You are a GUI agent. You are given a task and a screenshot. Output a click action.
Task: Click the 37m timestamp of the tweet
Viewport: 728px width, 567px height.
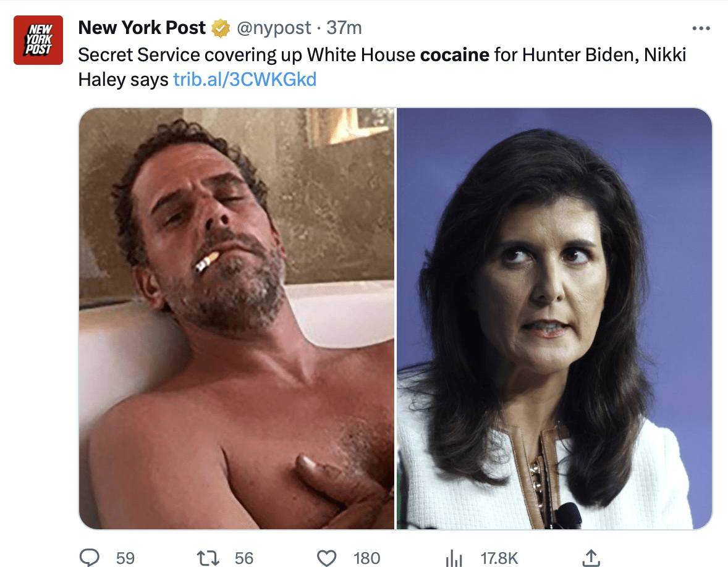[344, 28]
